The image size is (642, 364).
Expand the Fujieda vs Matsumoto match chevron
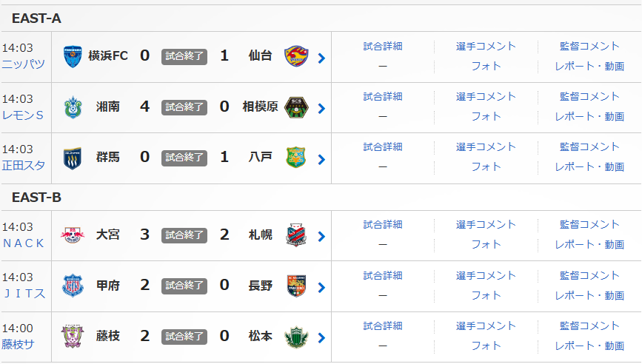[x=321, y=338]
